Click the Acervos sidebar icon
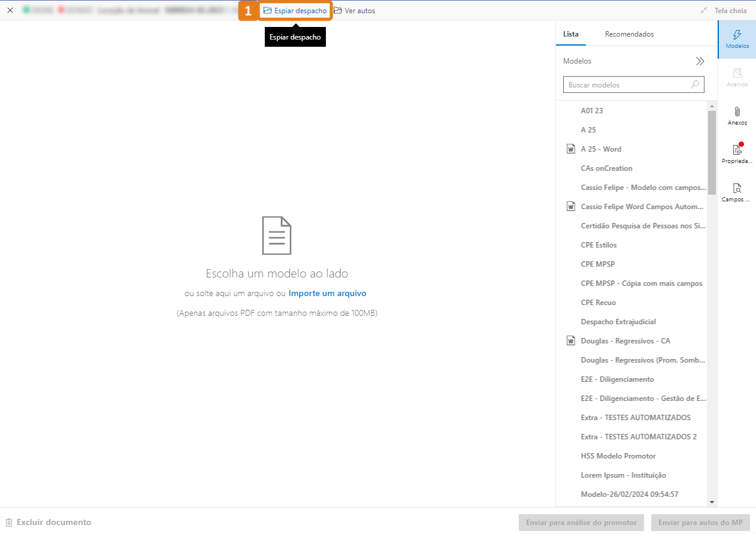The image size is (756, 534). click(737, 77)
